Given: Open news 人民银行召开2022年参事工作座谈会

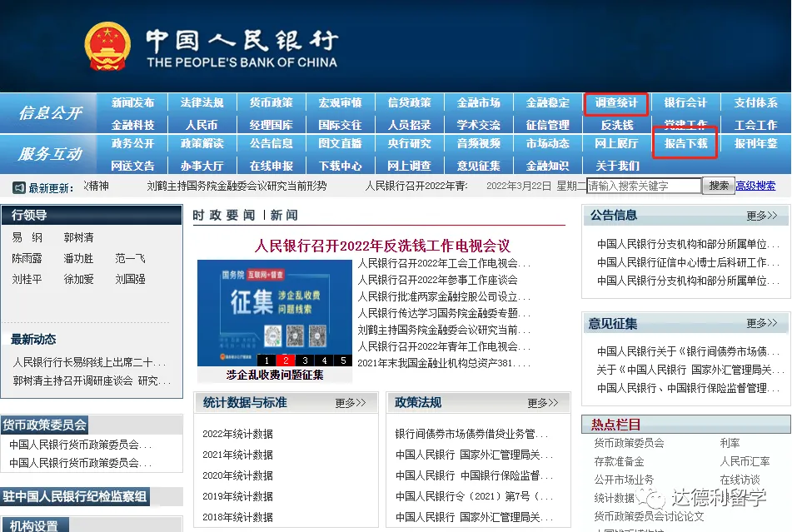Looking at the screenshot, I should 437,280.
